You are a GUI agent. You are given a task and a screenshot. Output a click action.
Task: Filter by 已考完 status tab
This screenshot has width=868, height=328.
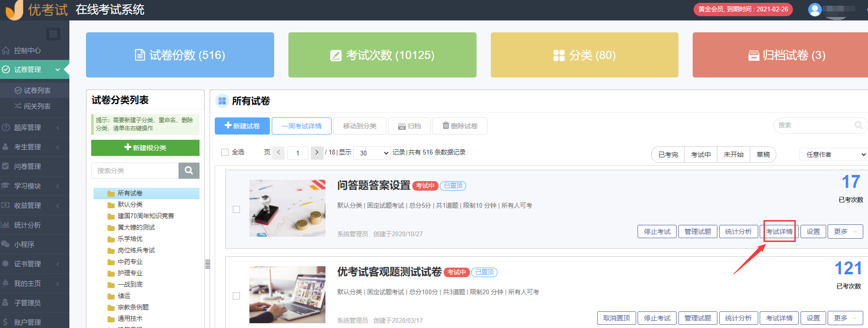pyautogui.click(x=668, y=154)
